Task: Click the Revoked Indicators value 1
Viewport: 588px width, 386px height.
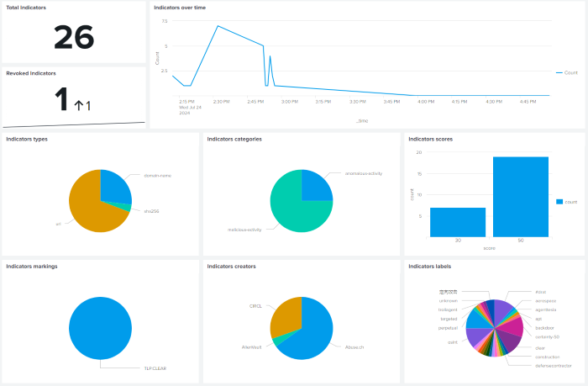Action: tap(61, 98)
